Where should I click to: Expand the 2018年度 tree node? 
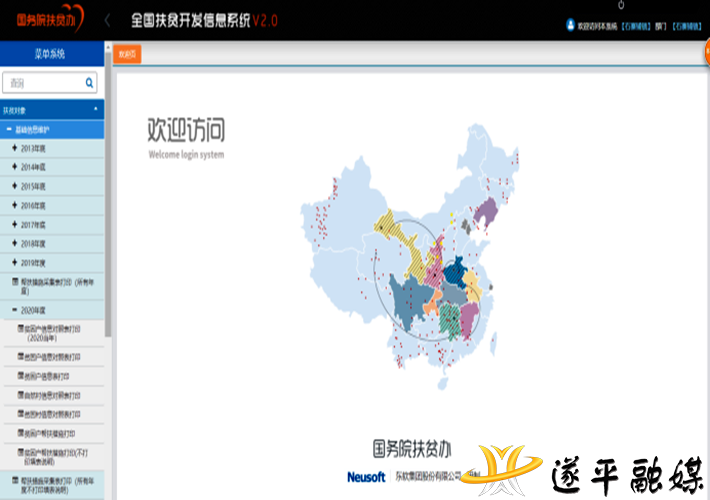[15, 243]
